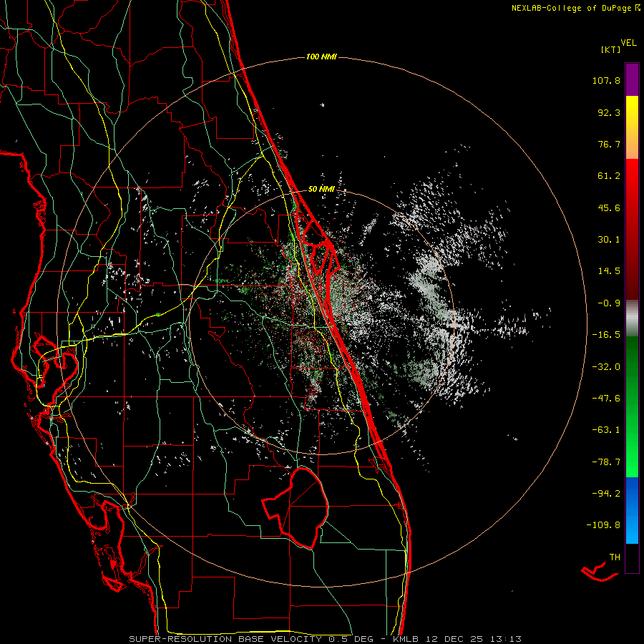Click the -16.5 velocity scale value
644x644 pixels.
606,335
